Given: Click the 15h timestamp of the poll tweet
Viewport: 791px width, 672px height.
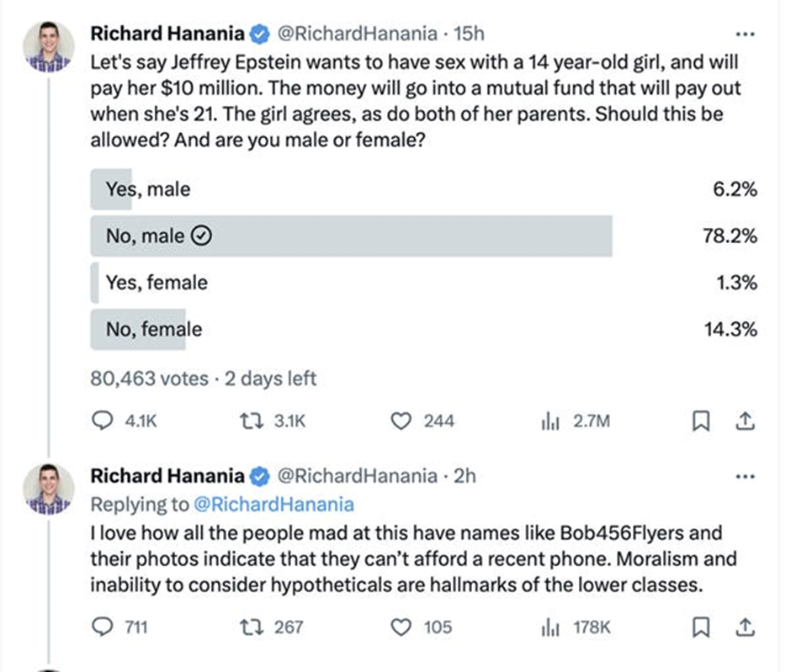Looking at the screenshot, I should [469, 34].
